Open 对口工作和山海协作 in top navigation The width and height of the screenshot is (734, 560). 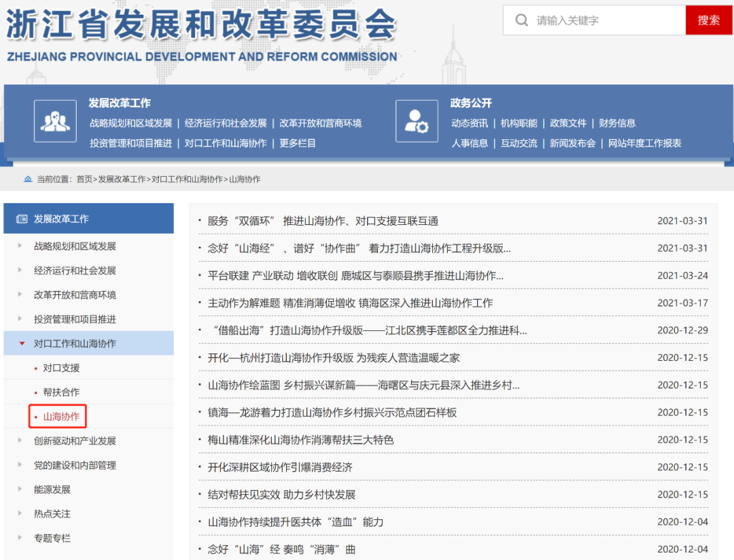pos(226,143)
